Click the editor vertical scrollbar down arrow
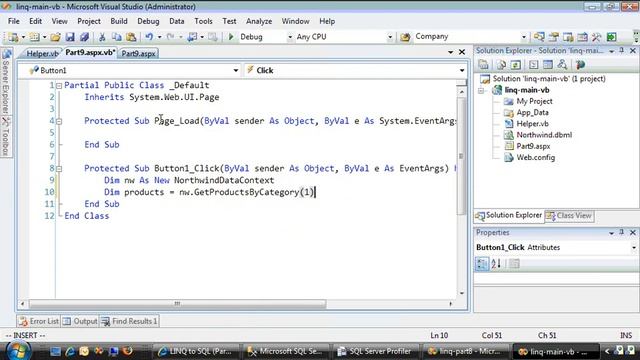The height and width of the screenshot is (360, 640). tap(462, 293)
